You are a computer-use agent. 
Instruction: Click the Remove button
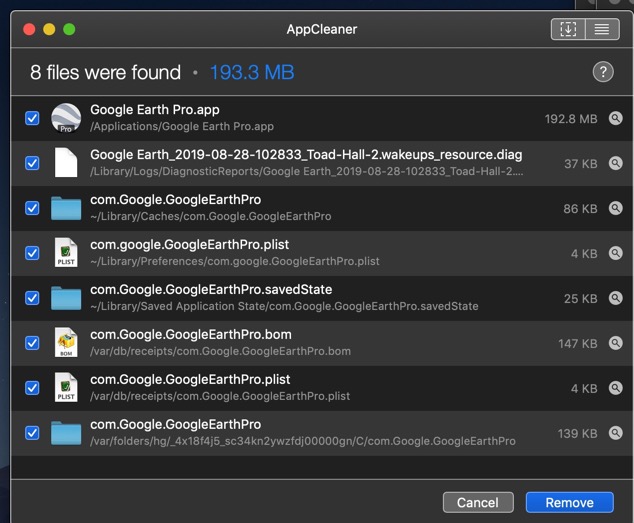click(569, 502)
